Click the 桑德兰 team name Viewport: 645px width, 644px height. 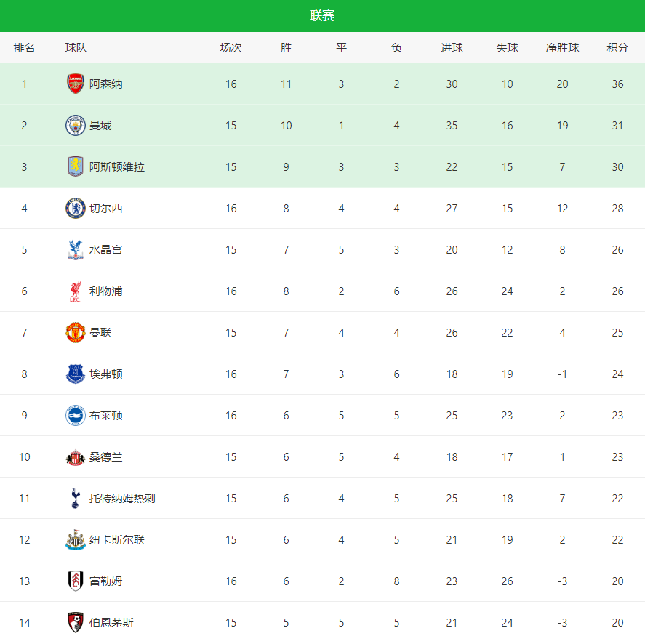click(106, 457)
